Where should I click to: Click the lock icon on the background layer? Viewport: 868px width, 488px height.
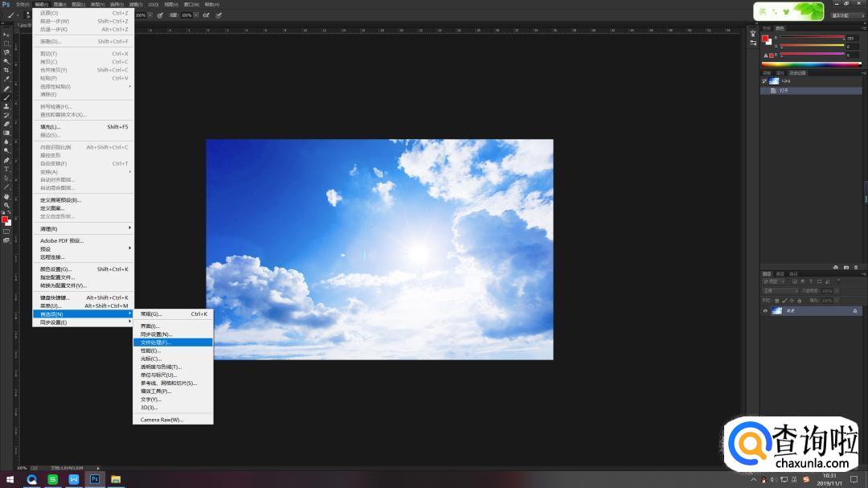click(x=854, y=311)
